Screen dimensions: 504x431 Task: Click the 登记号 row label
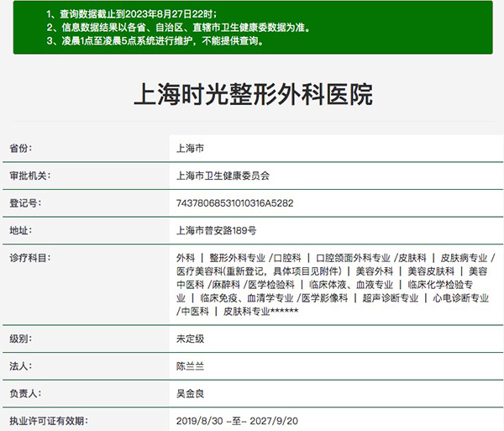coord(25,203)
